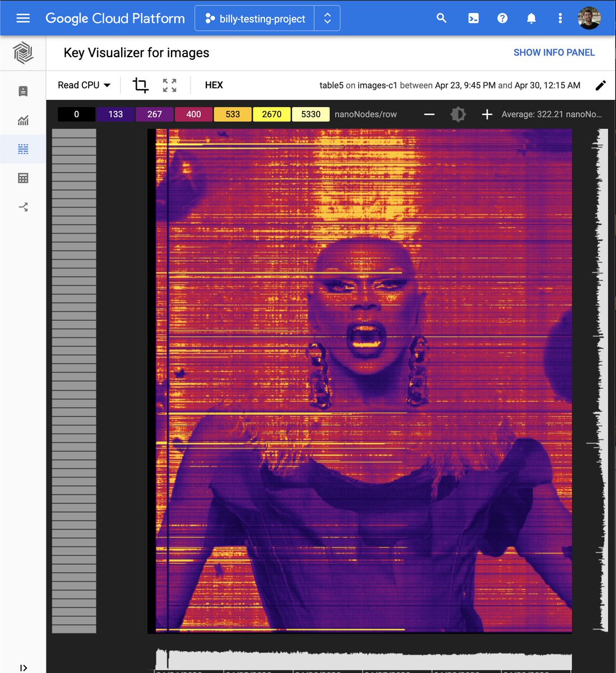
Task: Open the billy-testing-project selector
Action: tap(255, 19)
